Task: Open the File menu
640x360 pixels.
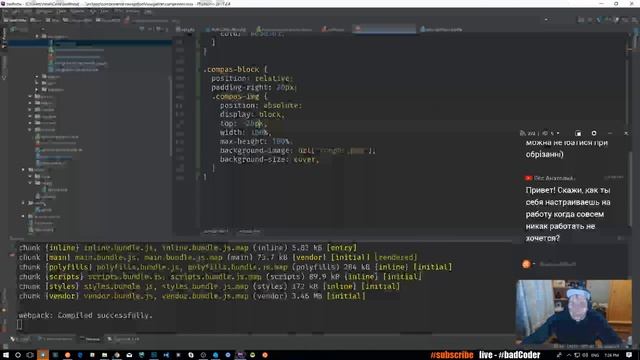Action: point(5,11)
